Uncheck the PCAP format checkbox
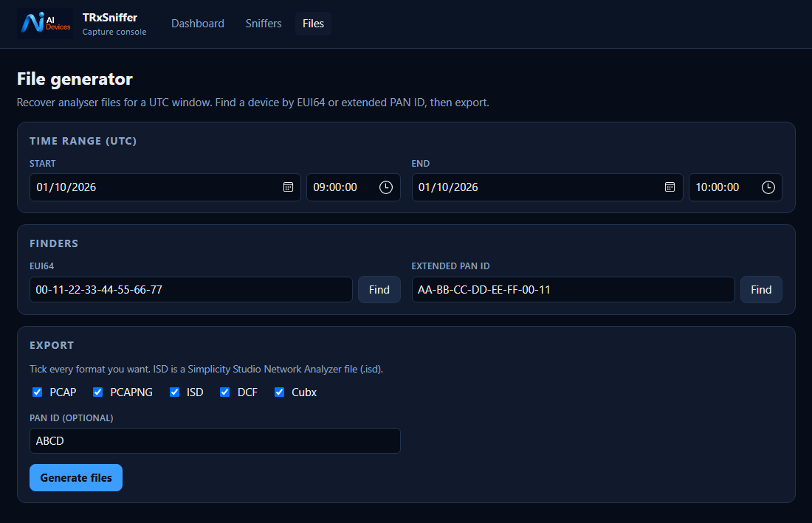This screenshot has height=523, width=812. (x=38, y=392)
